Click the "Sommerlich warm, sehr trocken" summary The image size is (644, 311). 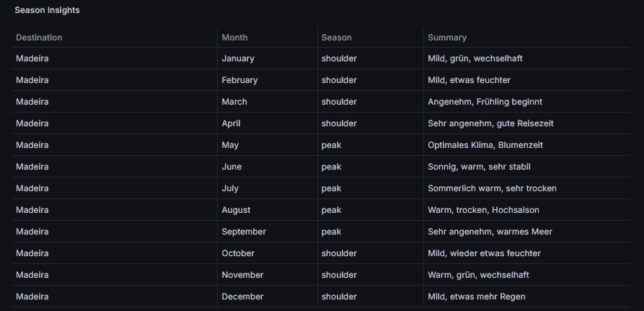pyautogui.click(x=492, y=188)
